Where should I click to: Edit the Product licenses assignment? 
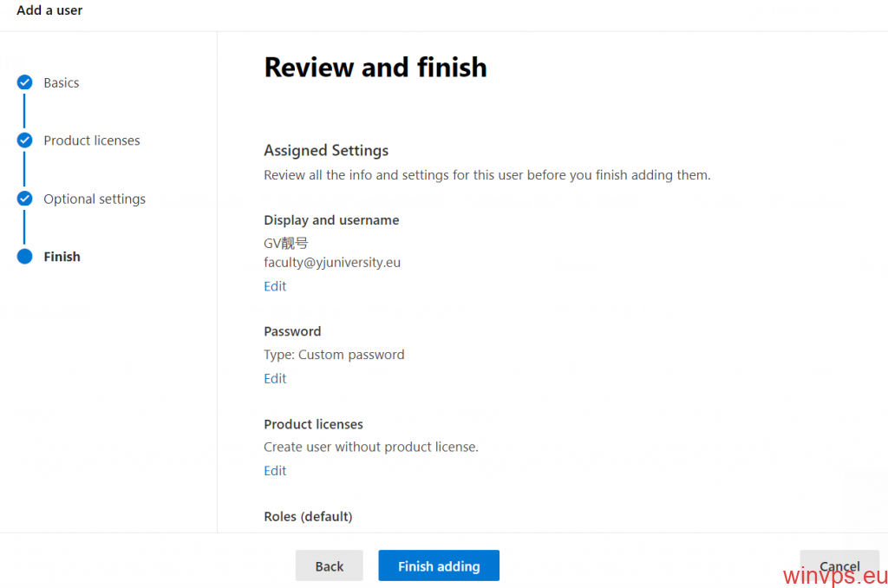(x=275, y=471)
